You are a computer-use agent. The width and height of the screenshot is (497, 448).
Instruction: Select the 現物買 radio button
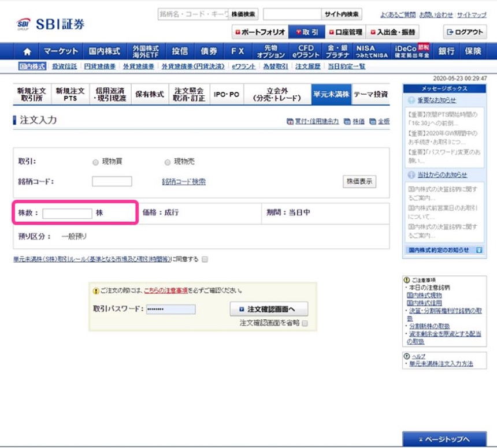click(x=95, y=162)
